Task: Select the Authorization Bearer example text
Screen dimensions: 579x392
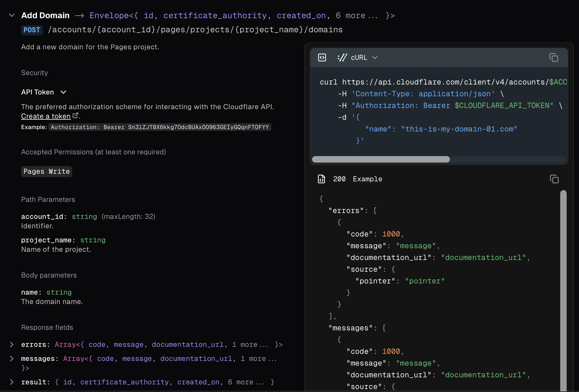Action: [x=160, y=127]
